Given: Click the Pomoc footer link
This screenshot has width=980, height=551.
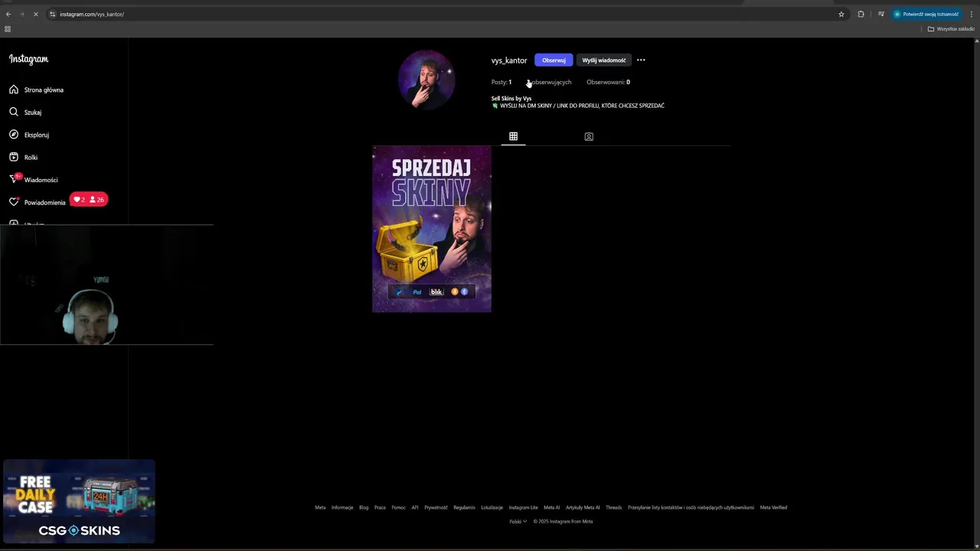Looking at the screenshot, I should tap(398, 507).
